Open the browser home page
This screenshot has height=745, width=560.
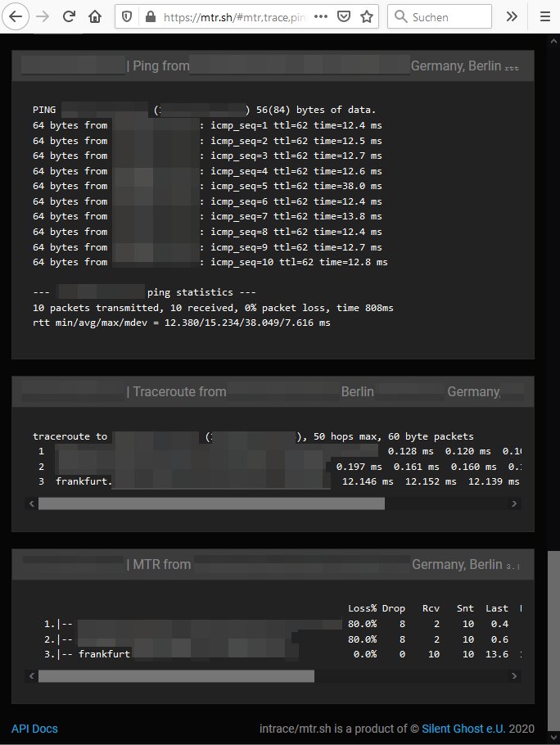[95, 16]
